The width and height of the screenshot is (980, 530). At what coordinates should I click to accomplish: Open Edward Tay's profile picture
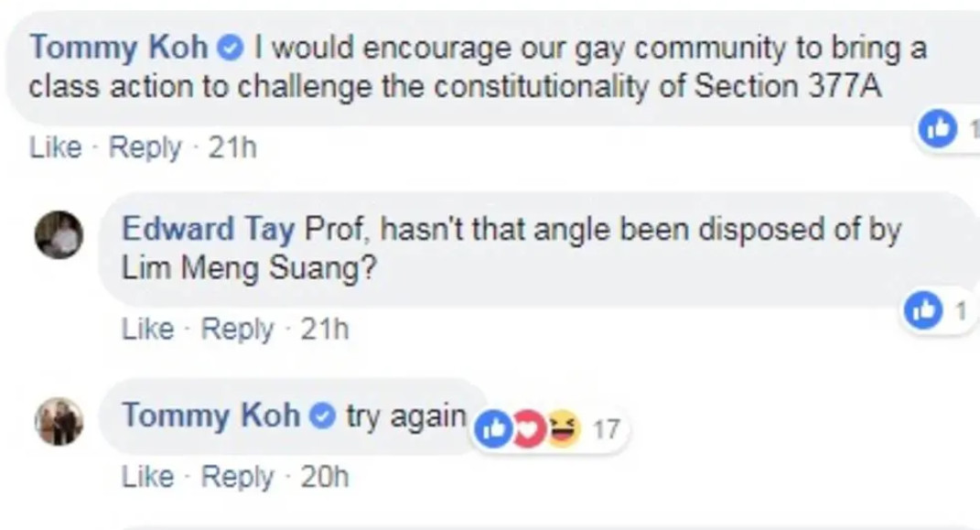coord(59,235)
